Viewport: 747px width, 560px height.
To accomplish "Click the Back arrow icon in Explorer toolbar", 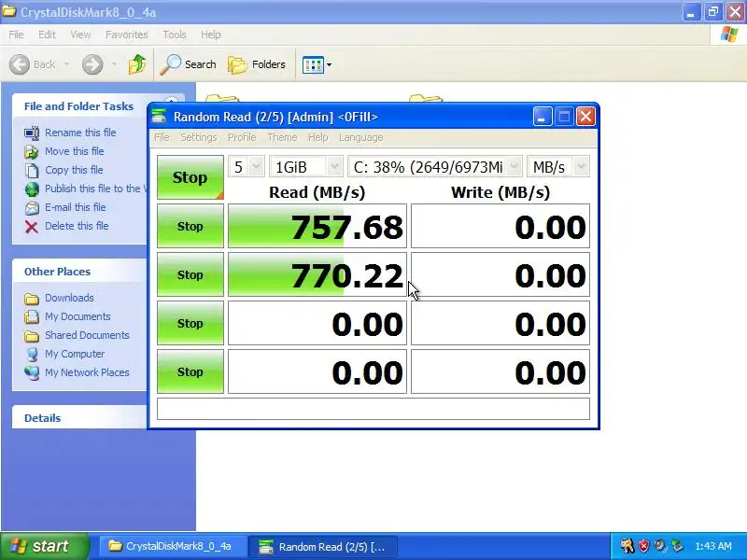I will pos(20,64).
